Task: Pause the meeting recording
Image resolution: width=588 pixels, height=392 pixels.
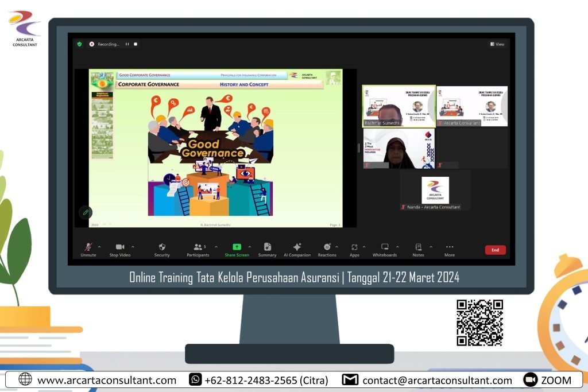Action: point(127,44)
